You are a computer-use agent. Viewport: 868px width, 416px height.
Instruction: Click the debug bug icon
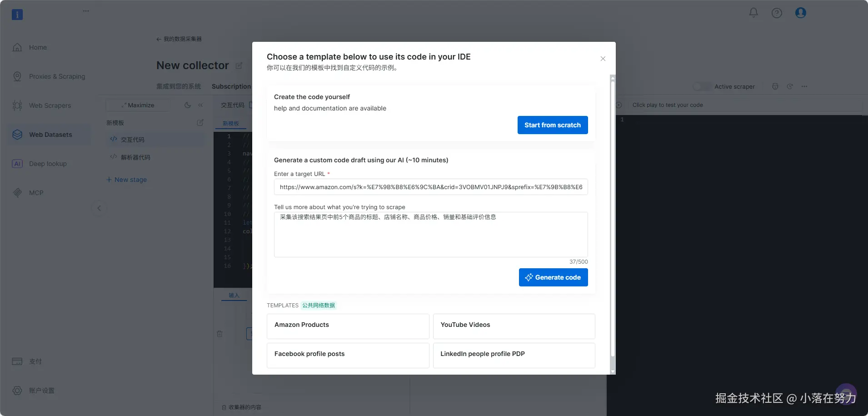point(775,86)
